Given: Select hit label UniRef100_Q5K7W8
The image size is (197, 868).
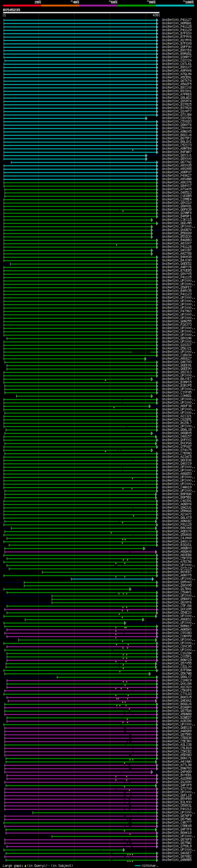Looking at the screenshot, I should pos(177,674).
